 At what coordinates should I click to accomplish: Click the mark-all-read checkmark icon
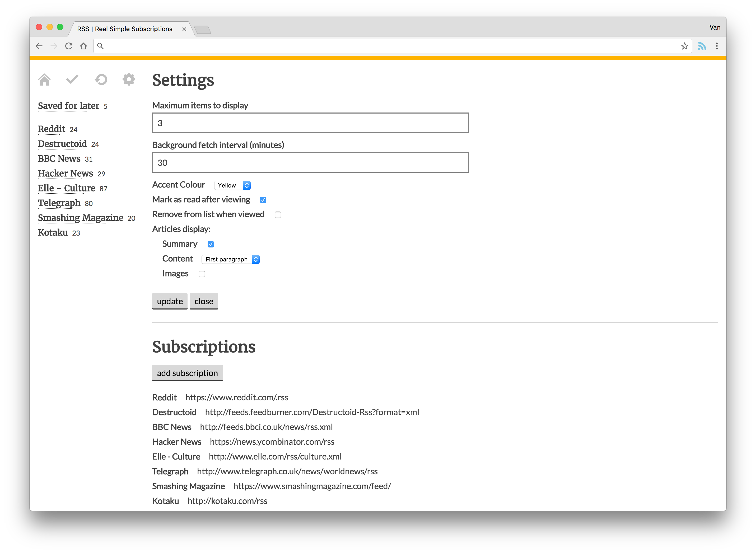click(72, 79)
